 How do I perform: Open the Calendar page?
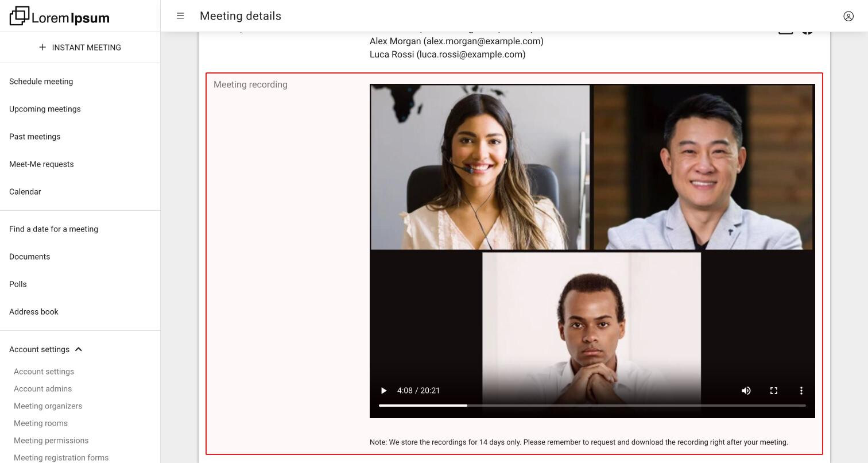click(25, 192)
